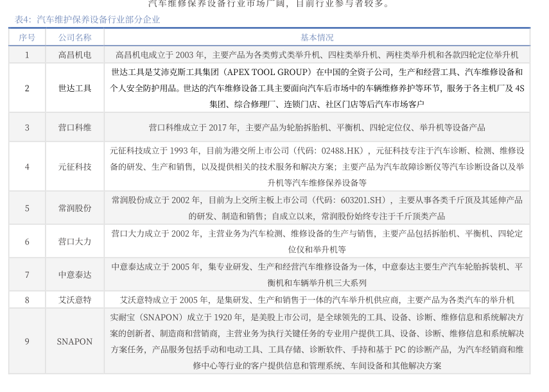Select the "序号" column header

(27, 37)
